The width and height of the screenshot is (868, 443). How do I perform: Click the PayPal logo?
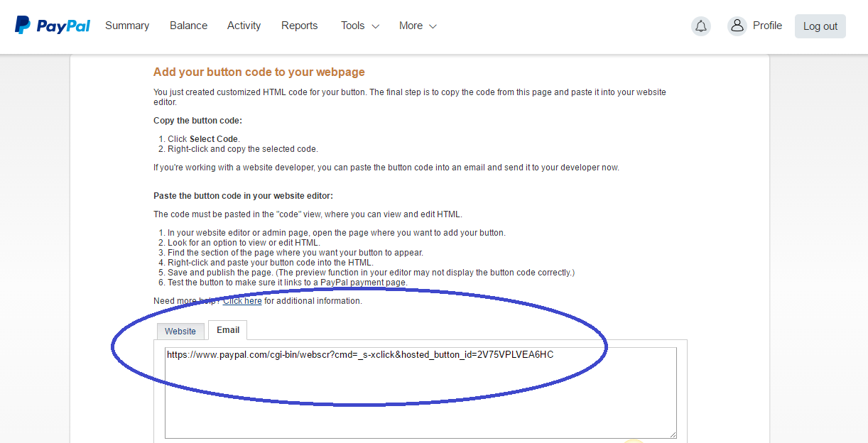pyautogui.click(x=53, y=26)
